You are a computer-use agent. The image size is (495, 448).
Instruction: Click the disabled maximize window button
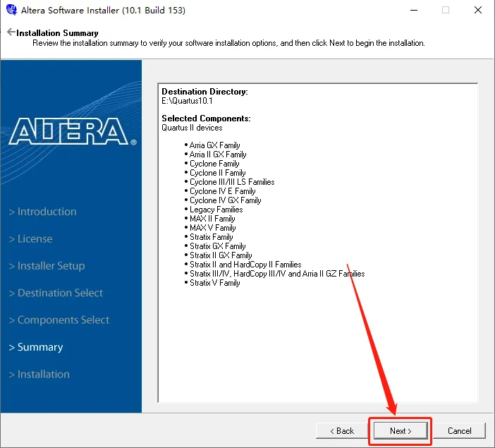446,10
